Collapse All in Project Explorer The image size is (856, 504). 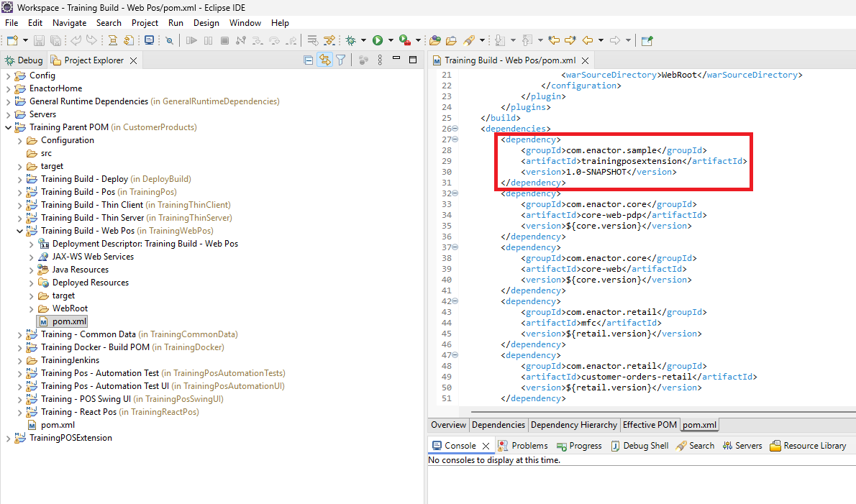coord(309,60)
